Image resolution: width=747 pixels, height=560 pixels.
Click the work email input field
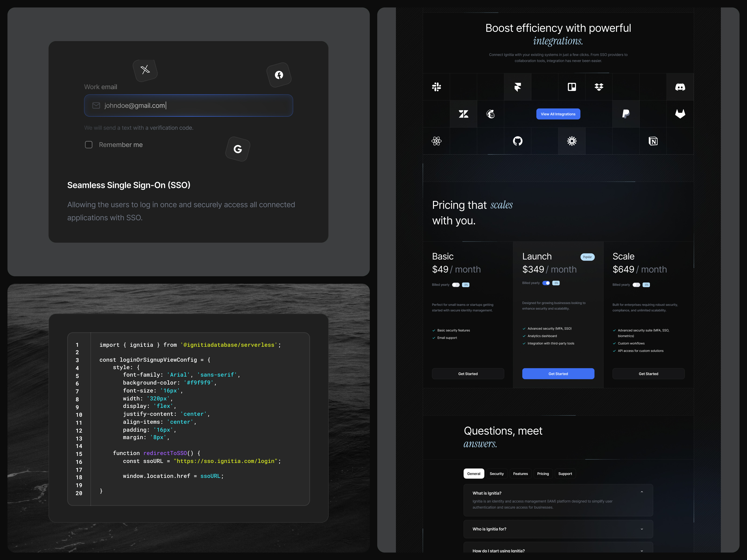pyautogui.click(x=188, y=106)
